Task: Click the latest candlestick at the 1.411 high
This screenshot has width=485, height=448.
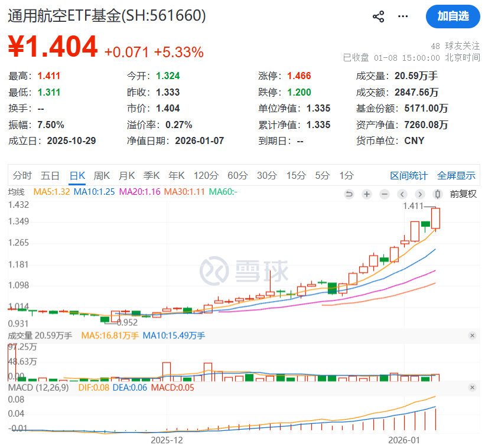Action: (437, 218)
